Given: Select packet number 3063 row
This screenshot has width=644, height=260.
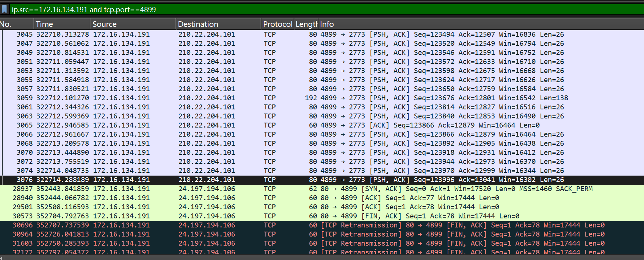Looking at the screenshot, I should (x=322, y=116).
